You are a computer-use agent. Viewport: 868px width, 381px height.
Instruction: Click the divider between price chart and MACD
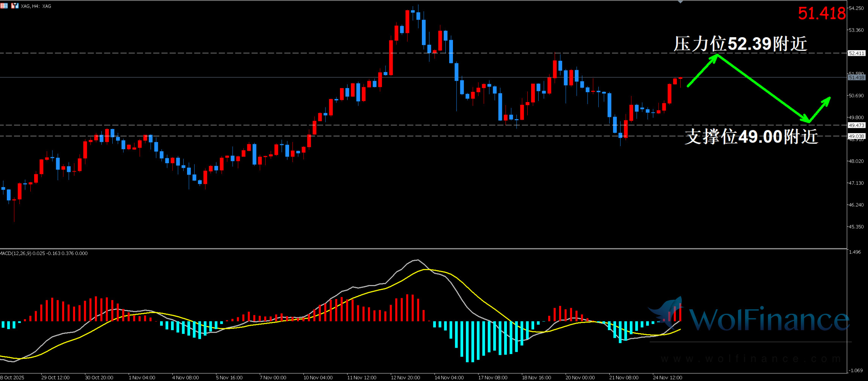[423, 249]
